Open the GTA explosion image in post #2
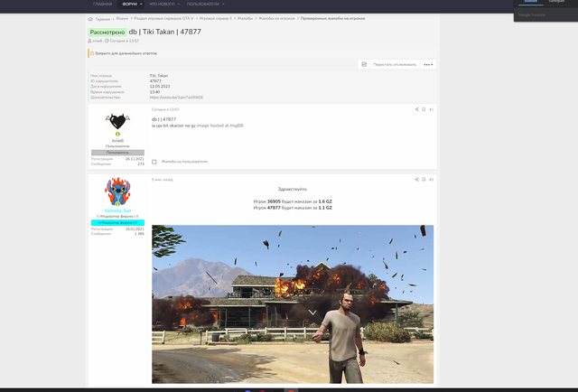 [x=293, y=304]
